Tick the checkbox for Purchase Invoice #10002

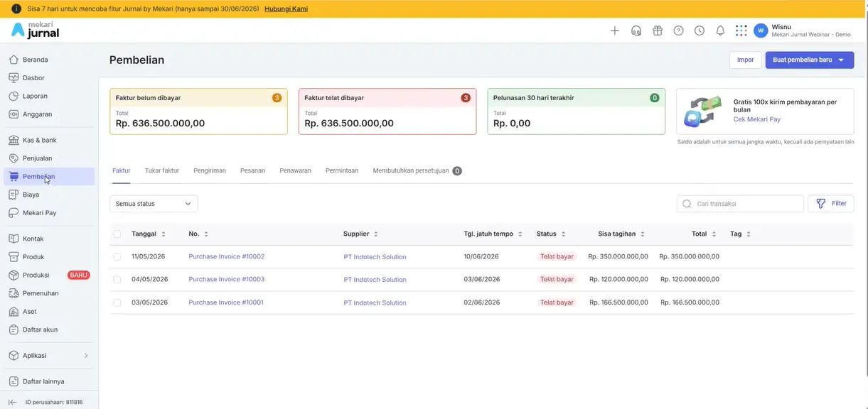pyautogui.click(x=117, y=256)
